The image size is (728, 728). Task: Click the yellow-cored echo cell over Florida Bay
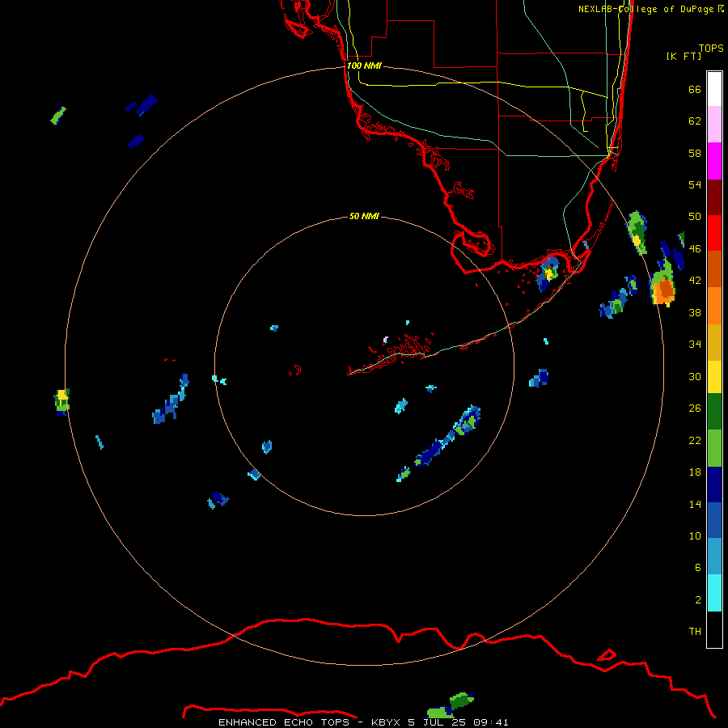pos(548,273)
